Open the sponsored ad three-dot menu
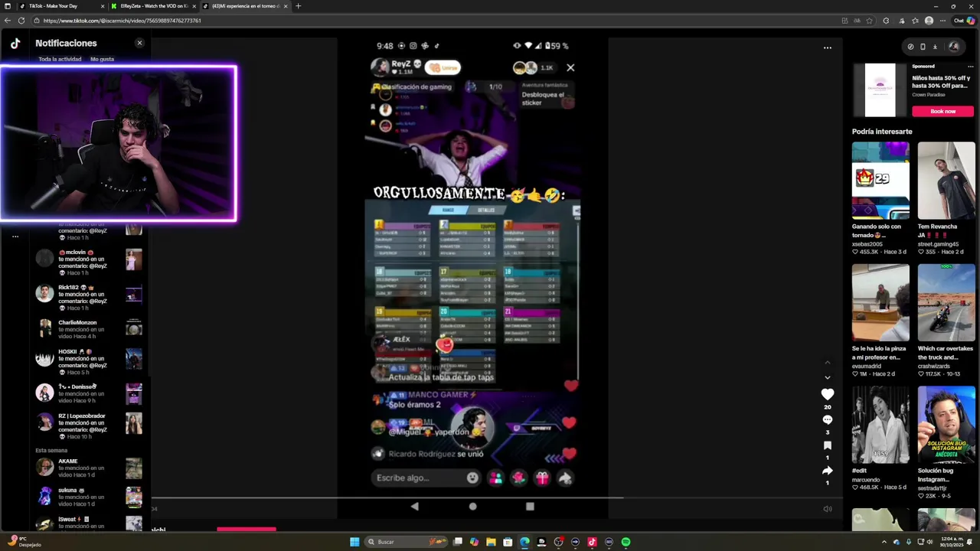The image size is (980, 551). 970,67
